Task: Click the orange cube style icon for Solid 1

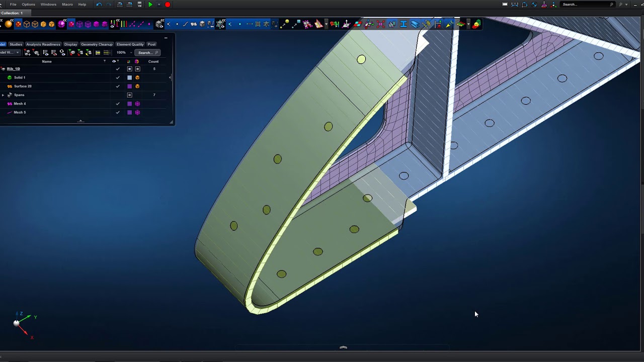Action: coord(137,77)
